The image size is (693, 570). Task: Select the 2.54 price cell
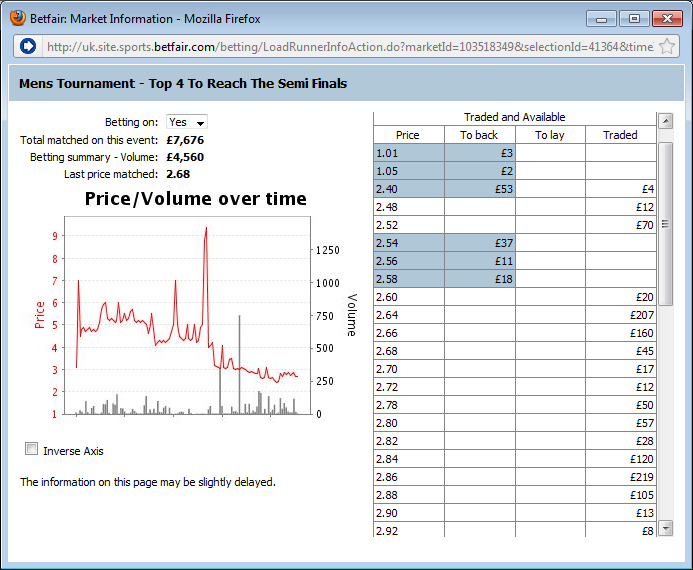click(409, 243)
